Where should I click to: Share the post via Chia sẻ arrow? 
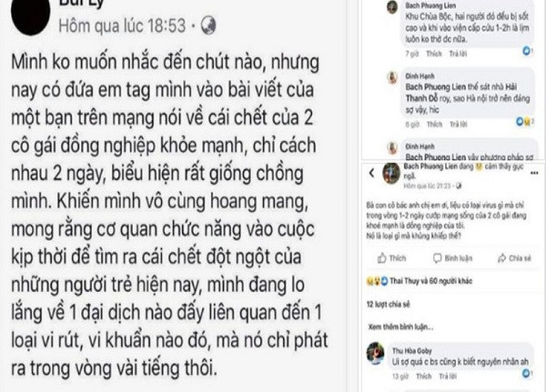pyautogui.click(x=514, y=258)
